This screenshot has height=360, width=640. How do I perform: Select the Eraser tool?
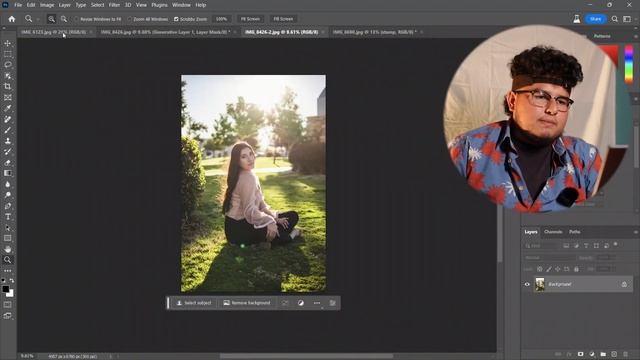[7, 162]
